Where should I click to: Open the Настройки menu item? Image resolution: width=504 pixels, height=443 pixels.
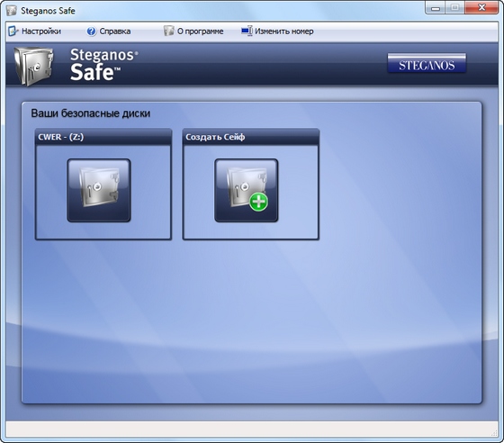(x=41, y=32)
